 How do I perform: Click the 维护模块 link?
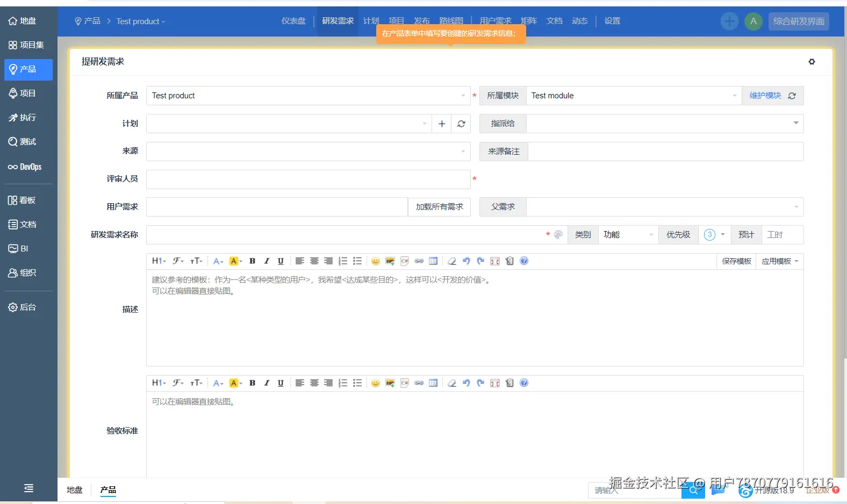(765, 96)
